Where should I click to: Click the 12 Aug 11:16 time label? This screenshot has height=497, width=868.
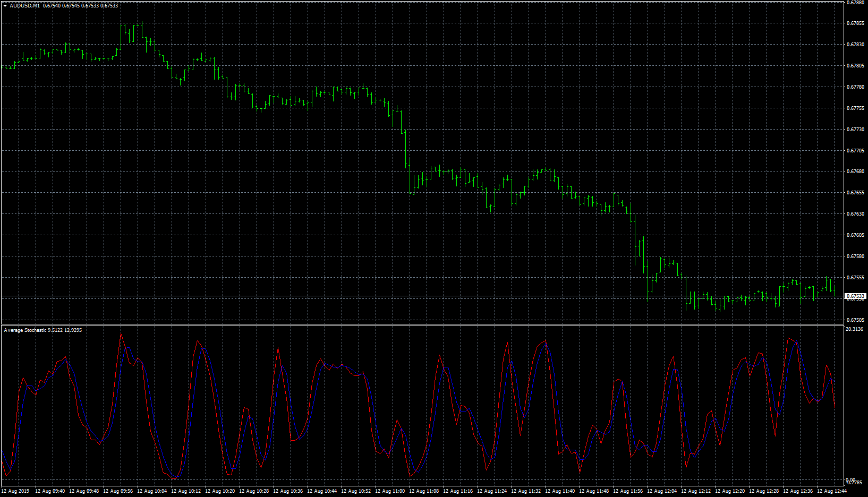[x=458, y=491]
